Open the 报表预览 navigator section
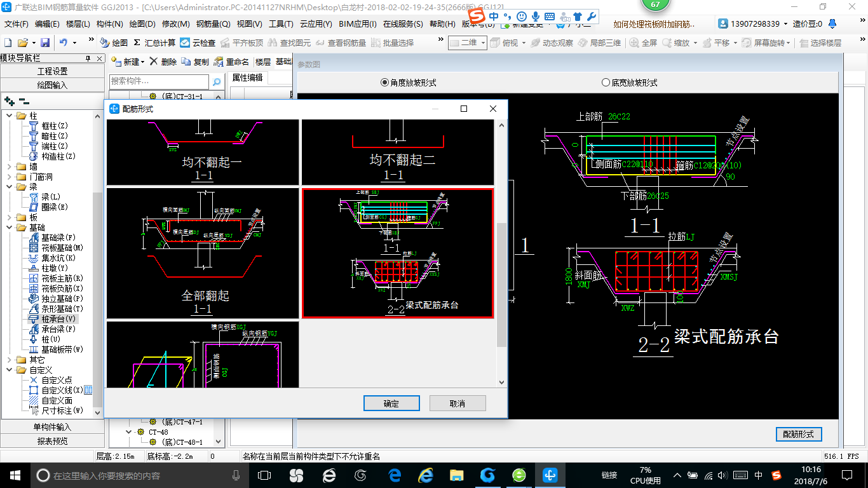The image size is (868, 488). click(52, 441)
